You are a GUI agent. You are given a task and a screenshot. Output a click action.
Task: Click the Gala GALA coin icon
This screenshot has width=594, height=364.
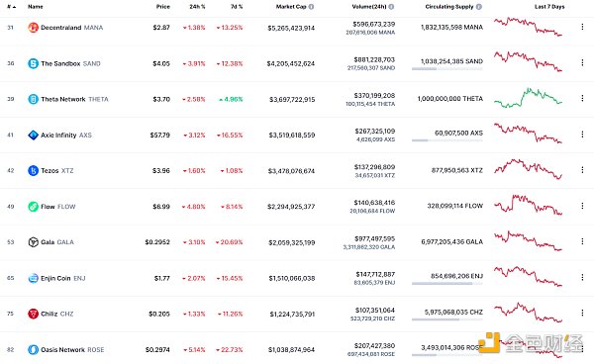pos(34,241)
